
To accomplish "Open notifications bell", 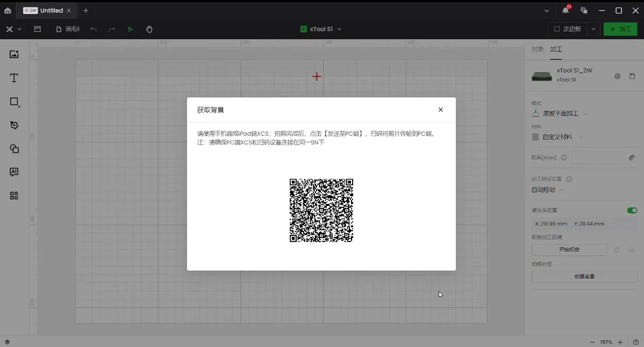I will [x=566, y=10].
